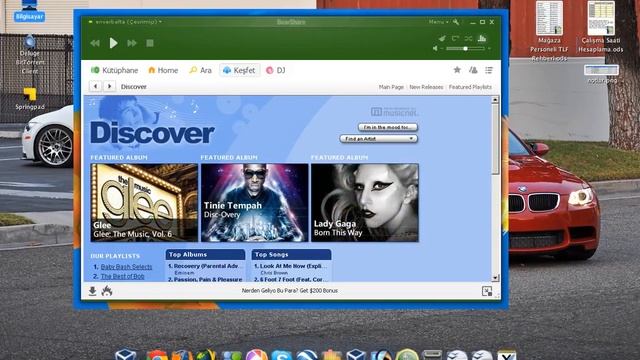Viewport: 640px width, 360px height.
Task: Select the adlar.png desktop file
Action: point(602,74)
